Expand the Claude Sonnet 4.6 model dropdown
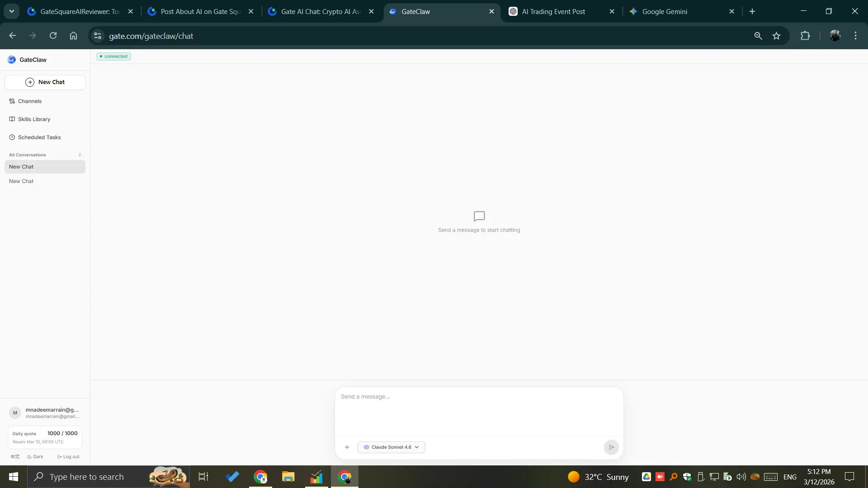This screenshot has width=868, height=488. (x=391, y=447)
